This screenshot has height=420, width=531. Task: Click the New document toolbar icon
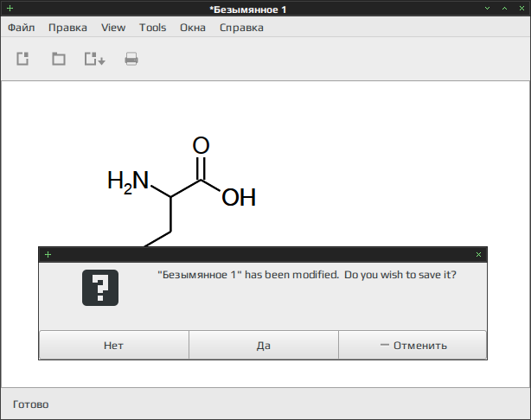click(22, 59)
